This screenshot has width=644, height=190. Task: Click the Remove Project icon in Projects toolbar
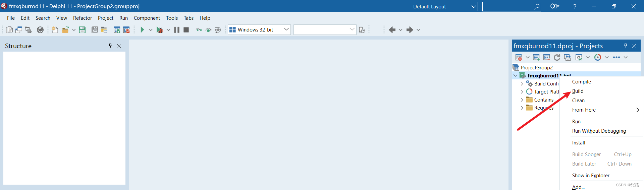(546, 57)
